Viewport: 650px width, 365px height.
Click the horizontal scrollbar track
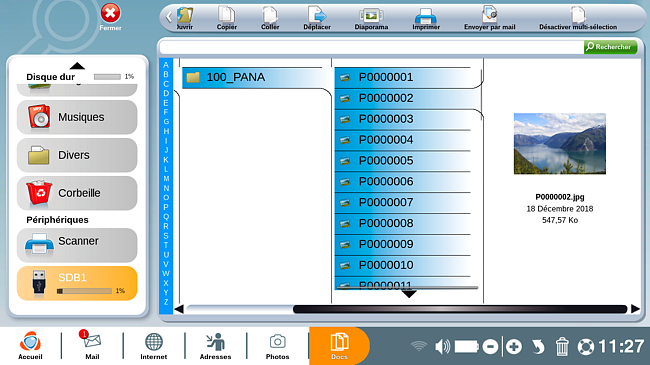tap(407, 309)
